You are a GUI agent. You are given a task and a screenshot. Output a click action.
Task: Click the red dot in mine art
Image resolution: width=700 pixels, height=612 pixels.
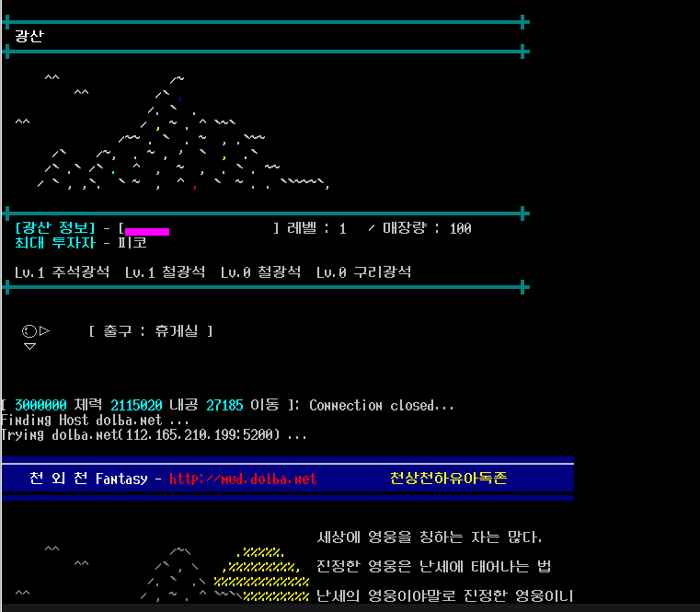click(194, 186)
